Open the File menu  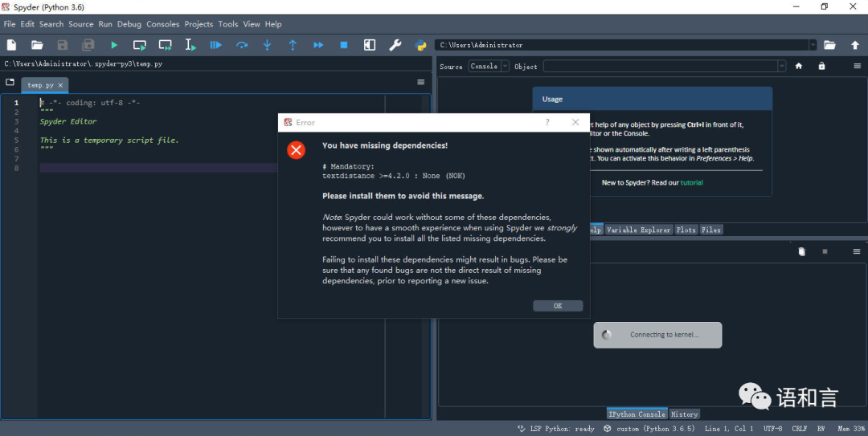[10, 24]
